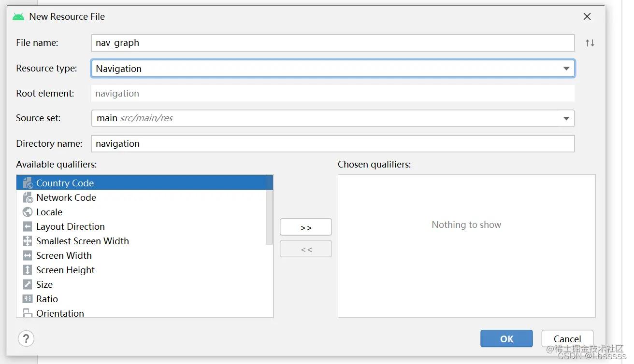634x364 pixels.
Task: Select Country Code in available qualifiers
Action: tap(145, 183)
